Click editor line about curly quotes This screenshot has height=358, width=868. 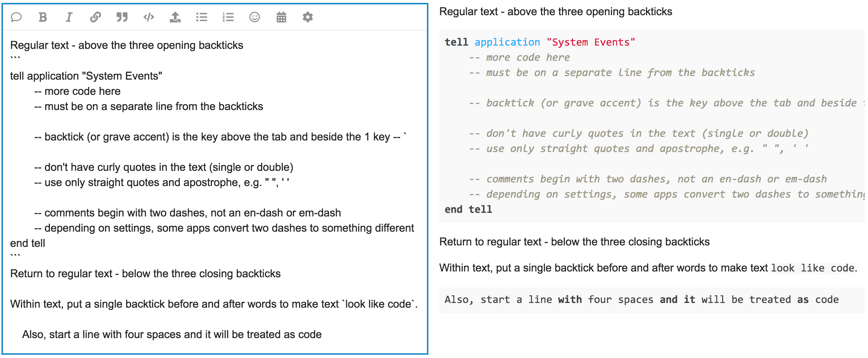click(x=164, y=167)
